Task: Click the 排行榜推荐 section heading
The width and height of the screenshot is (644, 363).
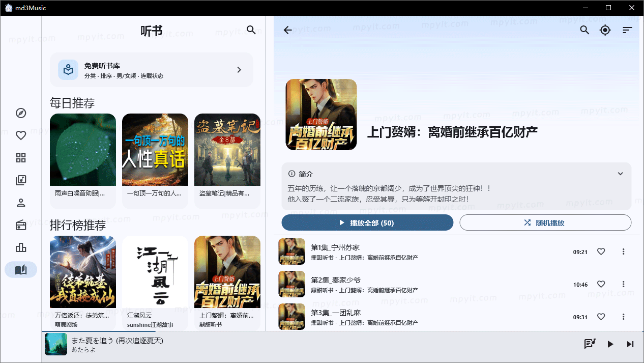Action: coord(78,225)
